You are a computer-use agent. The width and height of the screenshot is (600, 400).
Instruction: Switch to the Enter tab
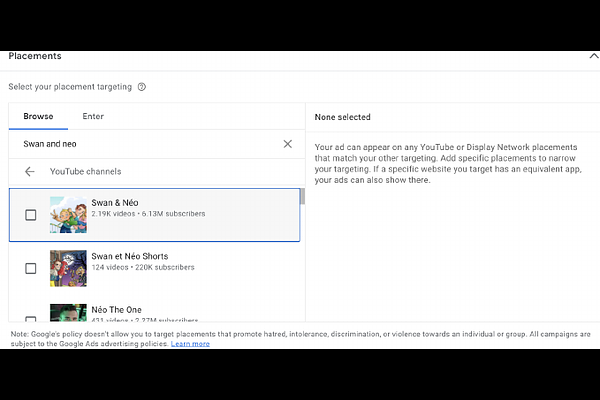(93, 116)
